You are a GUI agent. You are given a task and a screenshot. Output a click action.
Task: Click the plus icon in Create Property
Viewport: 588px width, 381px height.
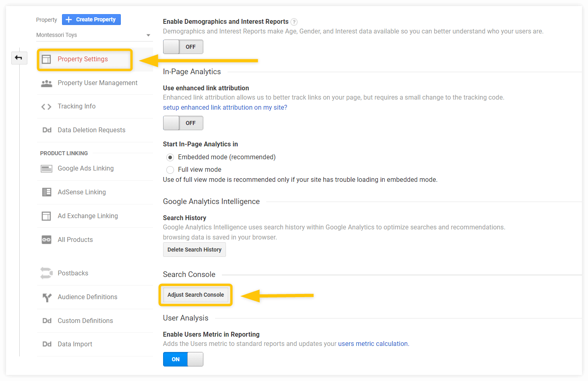[x=69, y=20]
